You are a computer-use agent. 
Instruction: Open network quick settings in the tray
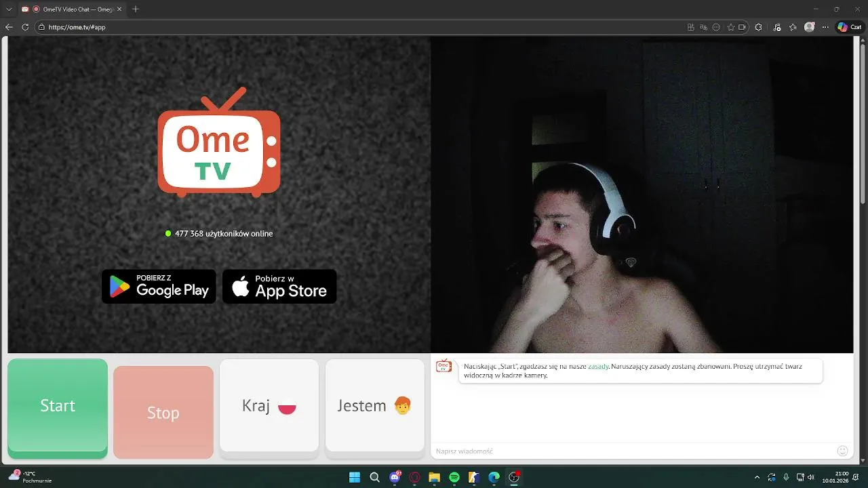coord(800,477)
